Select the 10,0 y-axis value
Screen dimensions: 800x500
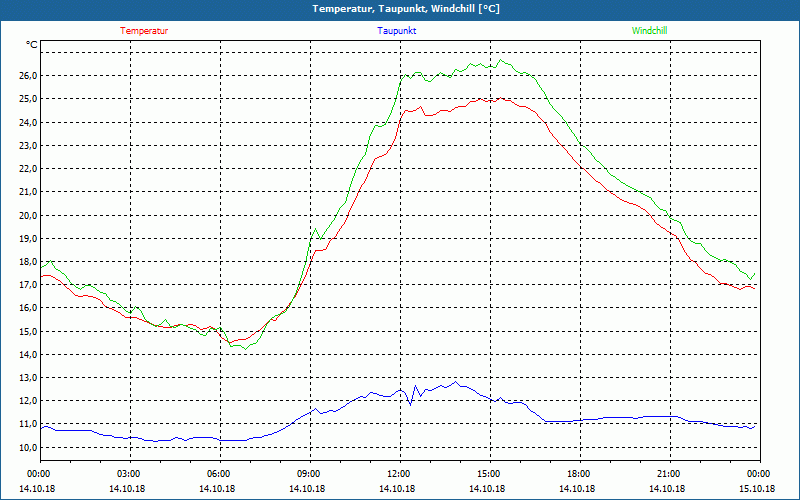[x=28, y=447]
